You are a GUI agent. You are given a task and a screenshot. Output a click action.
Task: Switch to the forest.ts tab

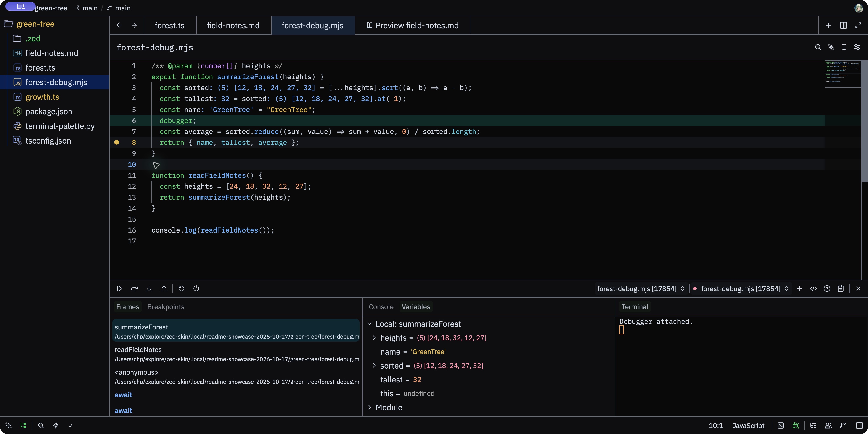(170, 25)
